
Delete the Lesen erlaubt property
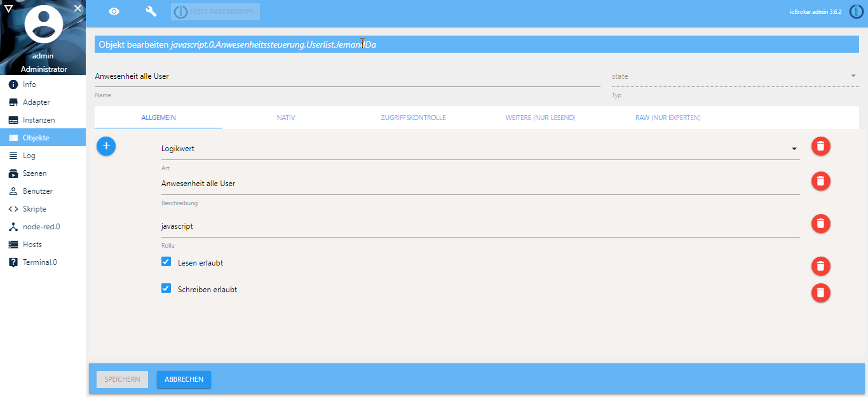(821, 266)
